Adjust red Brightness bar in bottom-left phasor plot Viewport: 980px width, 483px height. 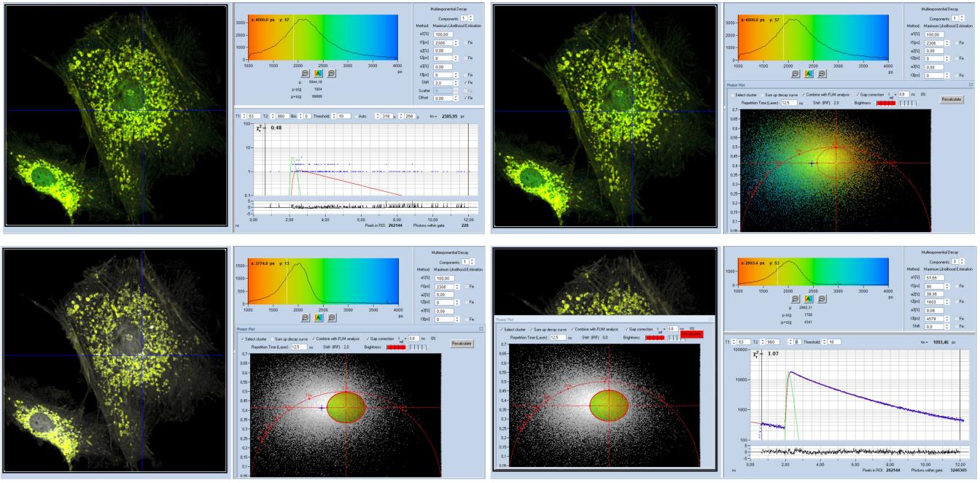(x=397, y=347)
